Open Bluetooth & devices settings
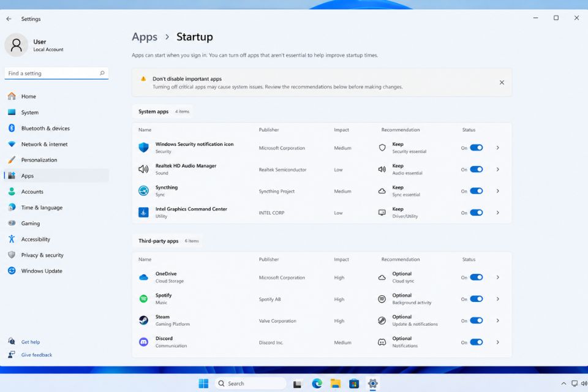Viewport: 588px width, 392px height. 56,128
